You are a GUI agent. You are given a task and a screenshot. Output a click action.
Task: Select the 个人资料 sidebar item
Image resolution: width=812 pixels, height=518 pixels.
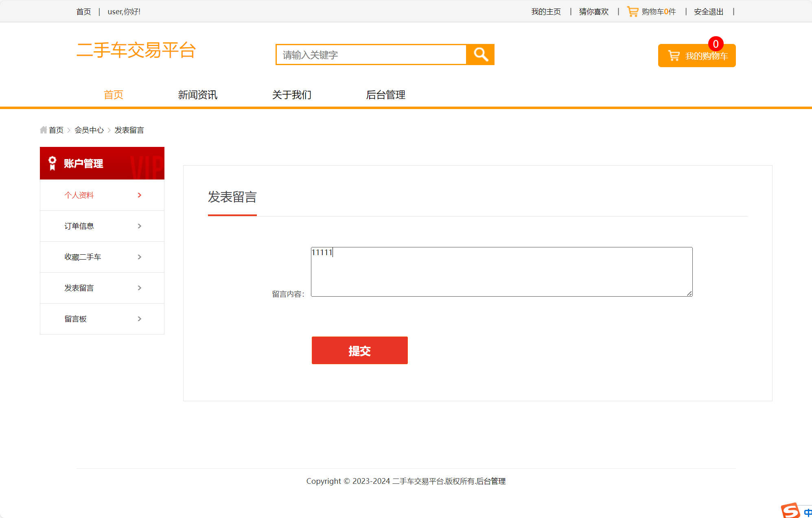[79, 195]
